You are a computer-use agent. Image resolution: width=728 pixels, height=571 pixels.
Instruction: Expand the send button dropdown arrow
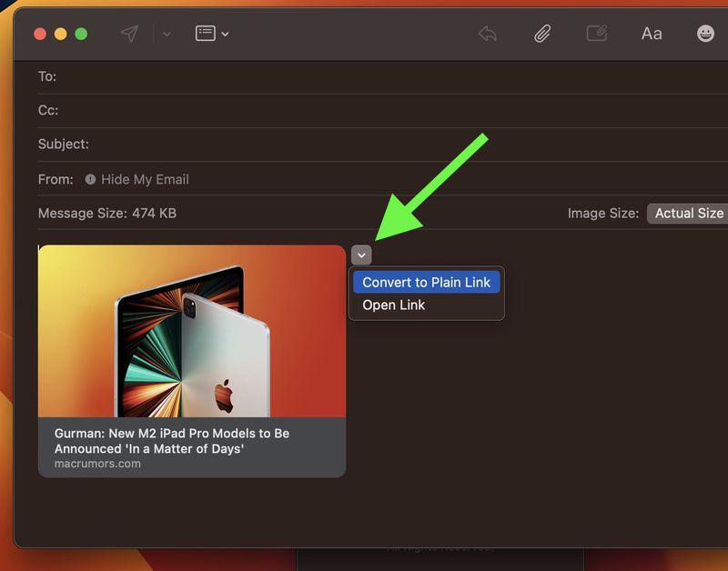(167, 34)
